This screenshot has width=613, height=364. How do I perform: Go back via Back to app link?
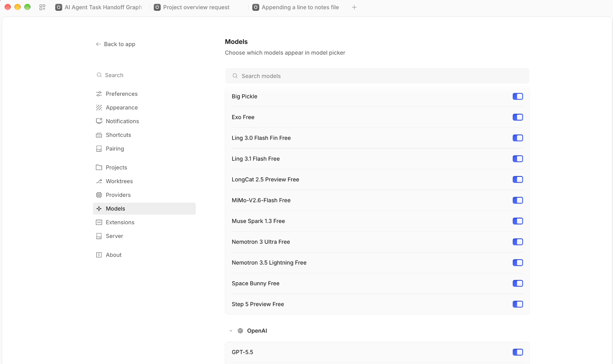pyautogui.click(x=116, y=44)
